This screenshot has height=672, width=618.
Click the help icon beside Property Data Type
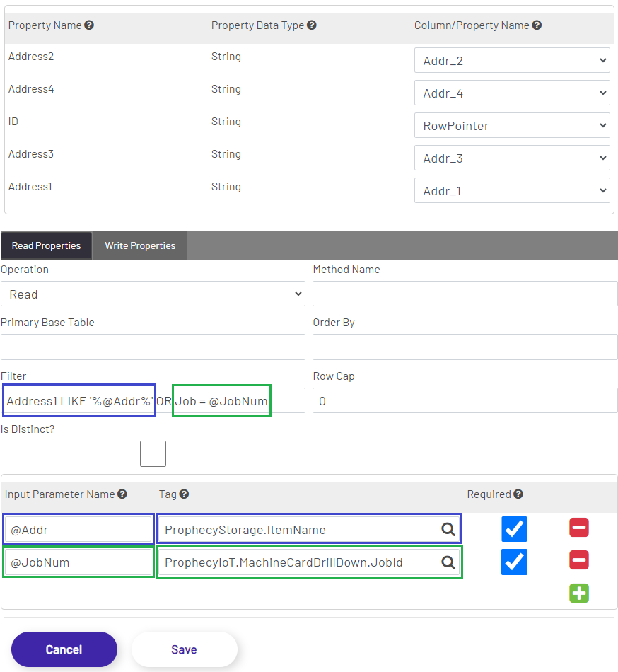311,24
